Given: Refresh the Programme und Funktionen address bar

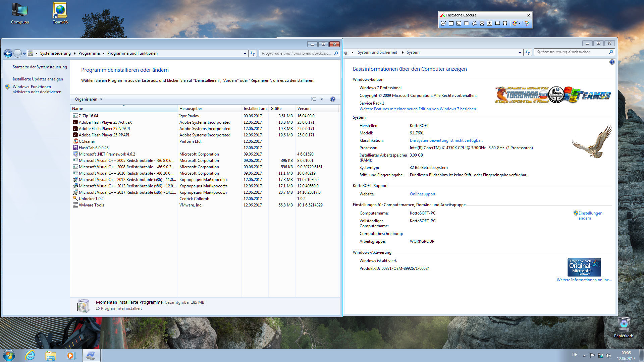Looking at the screenshot, I should click(253, 53).
